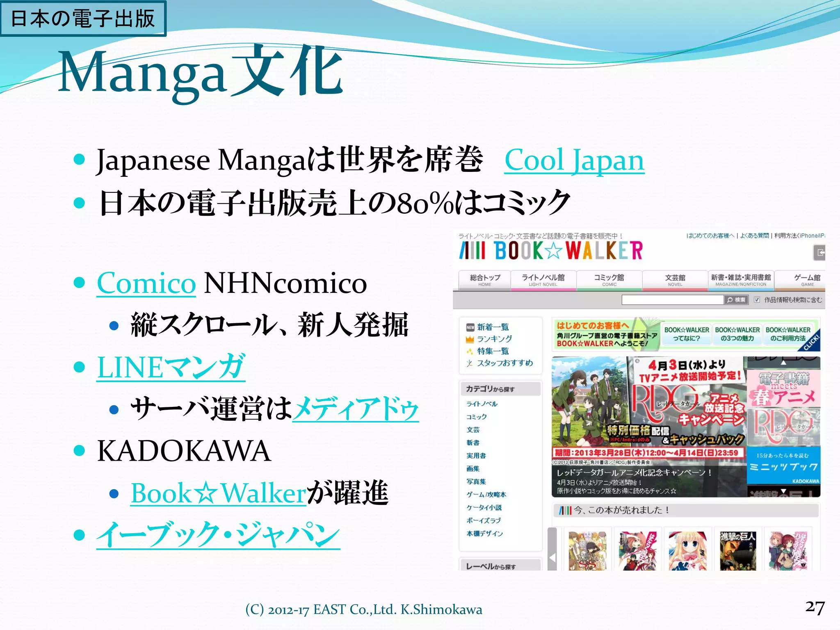This screenshot has width=840, height=630.
Task: Click BOOK☆WALKERのご利用方法 button
Action: (x=788, y=334)
